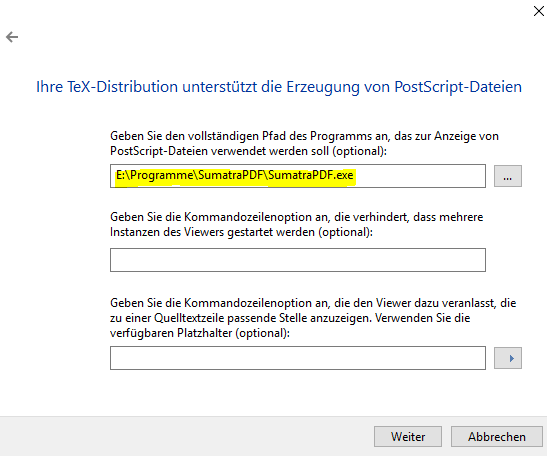
Task: Click the 'mehrere Instanzen des Viewers' label
Action: (297, 224)
